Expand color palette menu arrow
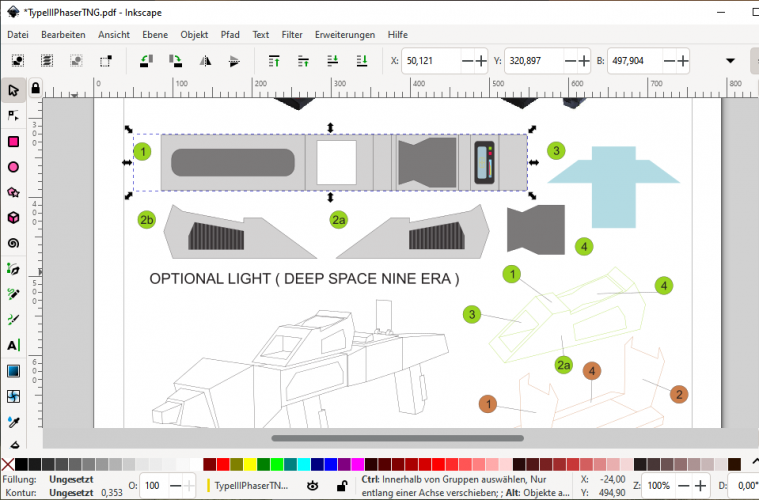 click(755, 462)
